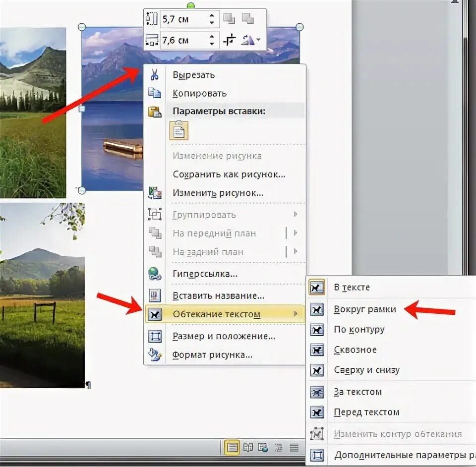This screenshot has height=467, width=476.
Task: Click the 'По контуру' wrap icon
Action: click(316, 330)
